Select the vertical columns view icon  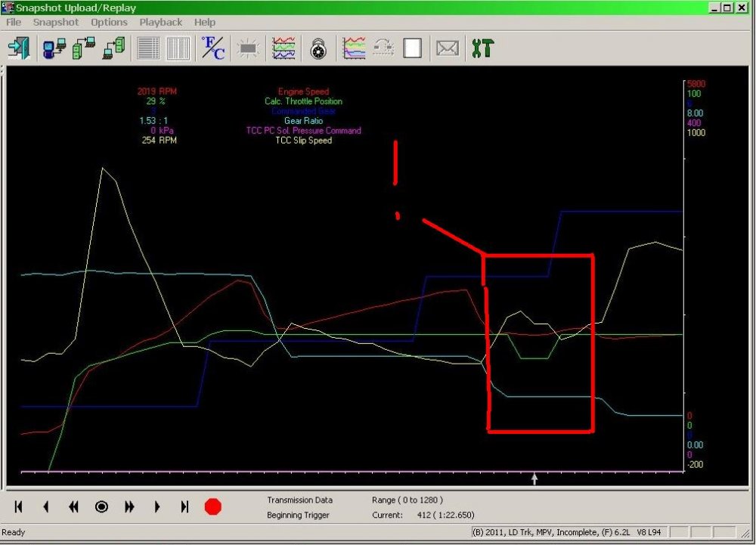click(x=178, y=48)
